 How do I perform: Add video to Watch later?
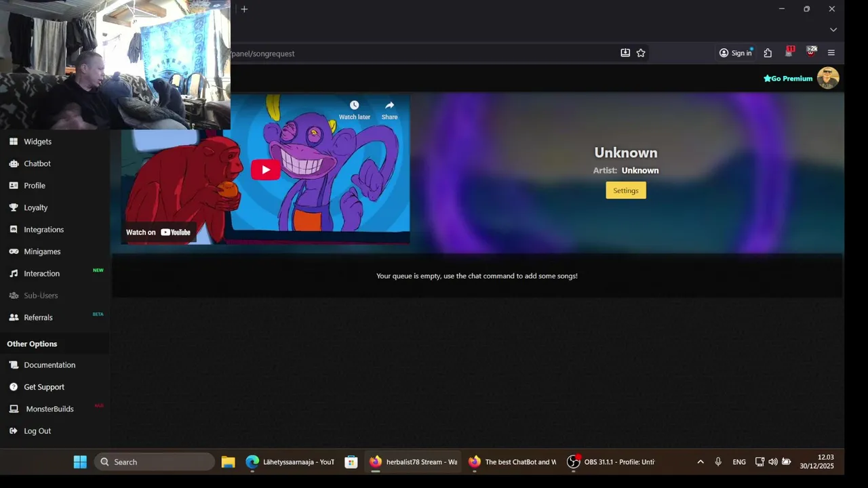[354, 110]
